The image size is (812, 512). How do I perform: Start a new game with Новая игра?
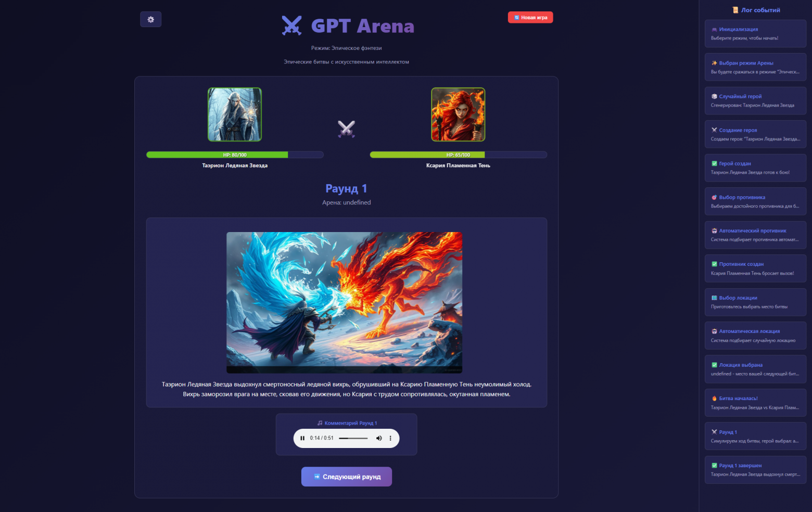(x=530, y=17)
